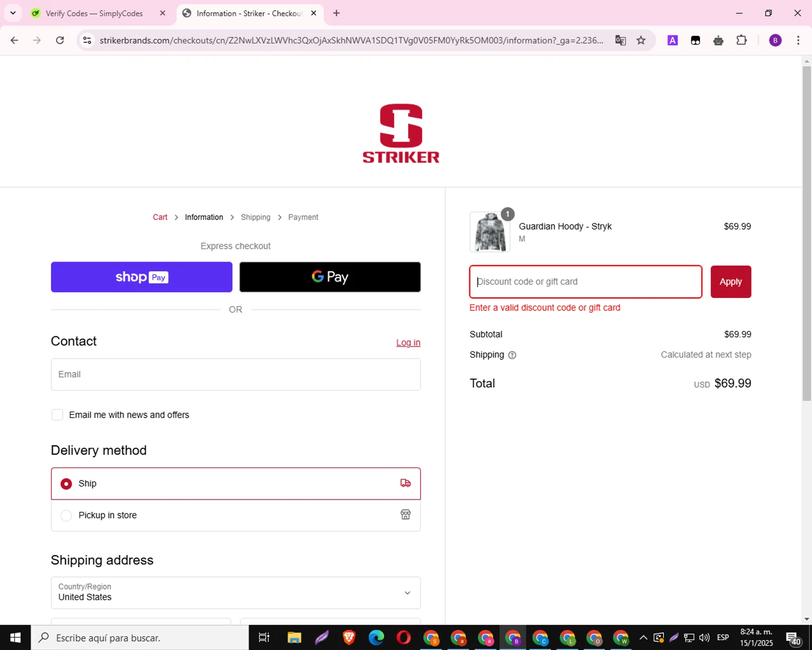Focus the Discount code or gift card field
Screen dimensions: 812x650
tap(586, 282)
